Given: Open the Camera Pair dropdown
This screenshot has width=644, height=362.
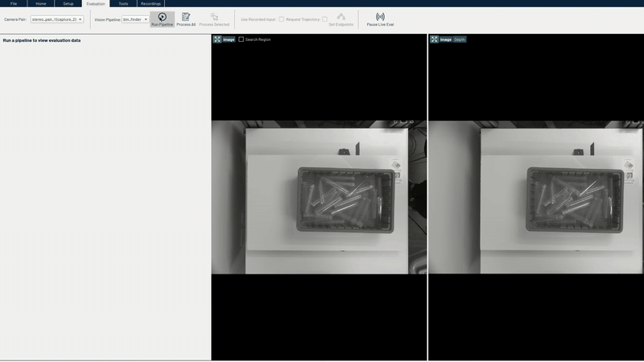Looking at the screenshot, I should [x=57, y=19].
